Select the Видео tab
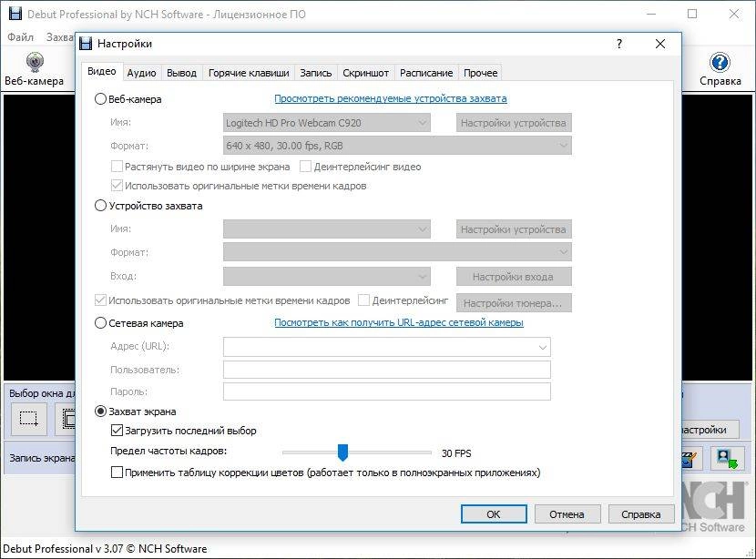756x559 pixels. (102, 71)
